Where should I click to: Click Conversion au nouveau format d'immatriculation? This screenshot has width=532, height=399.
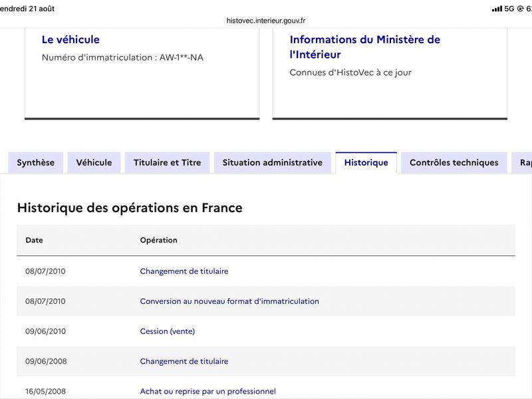click(229, 301)
